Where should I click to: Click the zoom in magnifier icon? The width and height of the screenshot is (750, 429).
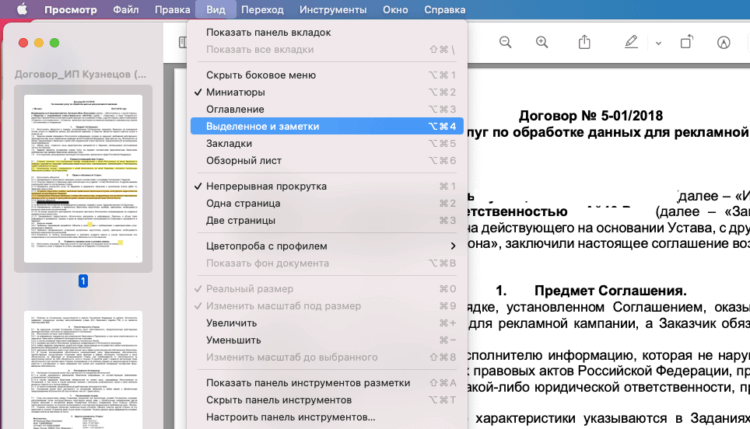pos(541,43)
